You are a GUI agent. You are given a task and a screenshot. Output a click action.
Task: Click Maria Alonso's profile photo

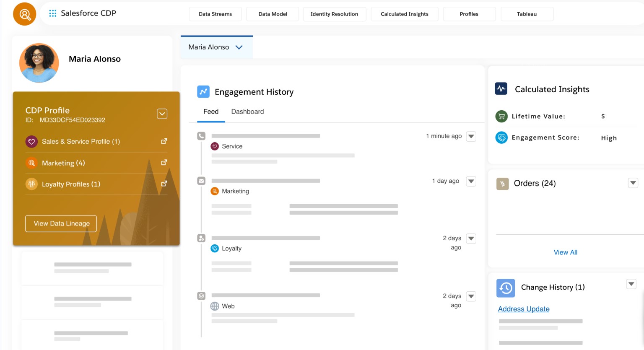(x=39, y=63)
